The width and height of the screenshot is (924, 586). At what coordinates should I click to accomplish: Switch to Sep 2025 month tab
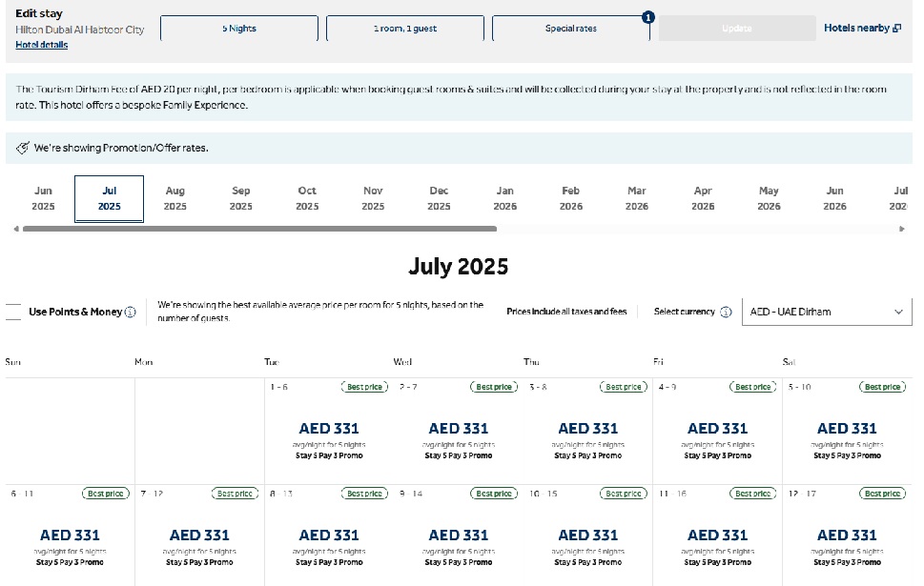[x=241, y=198]
